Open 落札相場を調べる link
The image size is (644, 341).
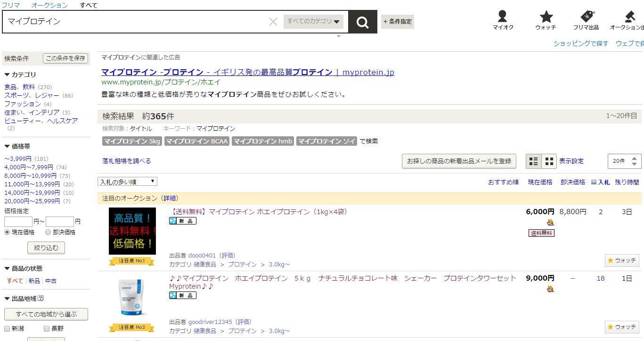[127, 161]
